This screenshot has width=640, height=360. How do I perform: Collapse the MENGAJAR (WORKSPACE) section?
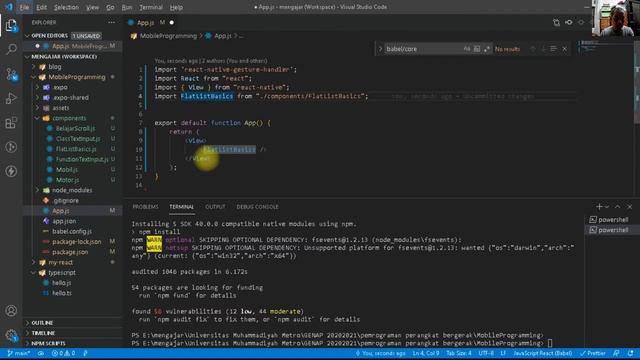[27, 57]
